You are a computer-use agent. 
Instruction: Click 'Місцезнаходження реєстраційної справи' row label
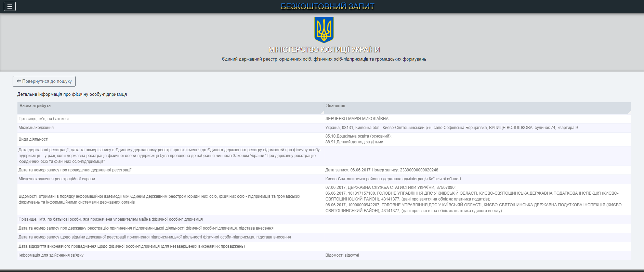[57, 179]
